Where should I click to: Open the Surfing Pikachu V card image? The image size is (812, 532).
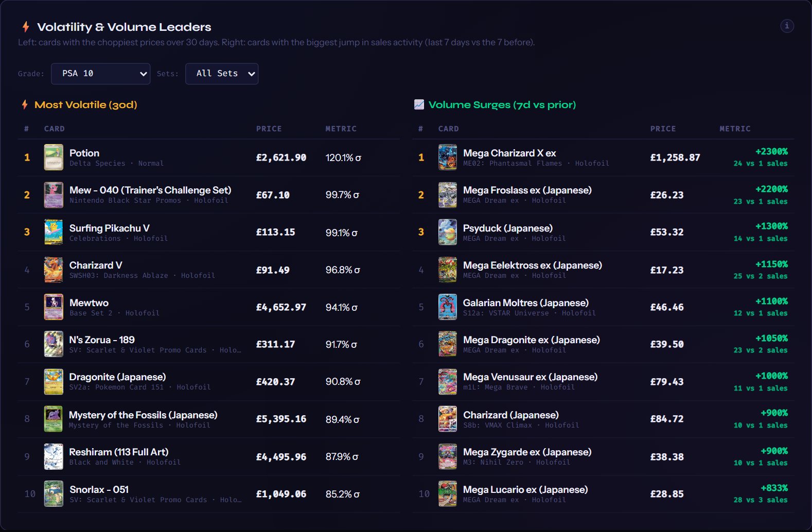(54, 232)
